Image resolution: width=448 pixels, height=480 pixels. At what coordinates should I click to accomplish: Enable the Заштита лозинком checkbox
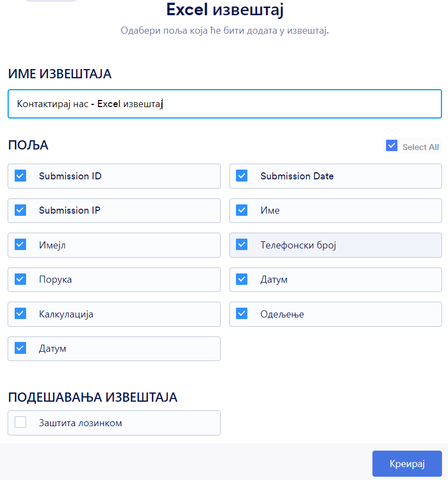(x=21, y=422)
